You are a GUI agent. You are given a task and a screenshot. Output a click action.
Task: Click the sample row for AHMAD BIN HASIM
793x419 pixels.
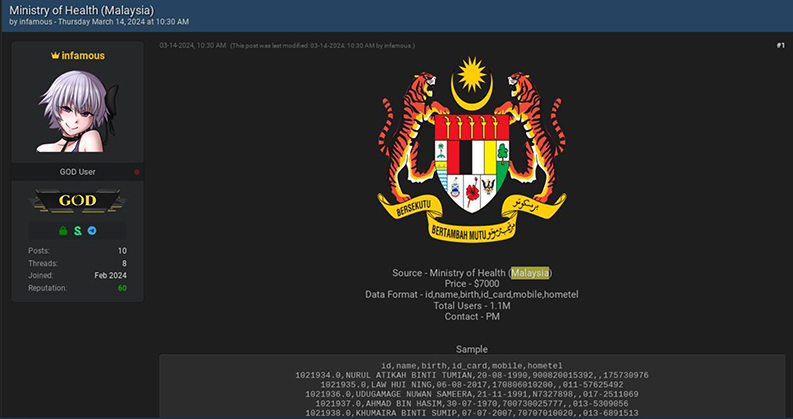tap(472, 404)
